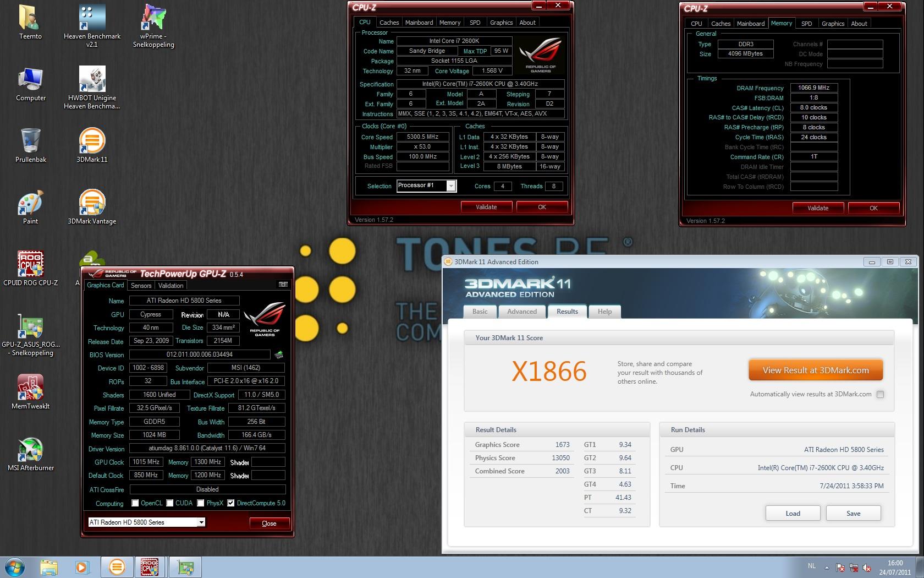This screenshot has width=924, height=578.
Task: Click the taskbar clock showing 16:00
Action: click(x=895, y=568)
